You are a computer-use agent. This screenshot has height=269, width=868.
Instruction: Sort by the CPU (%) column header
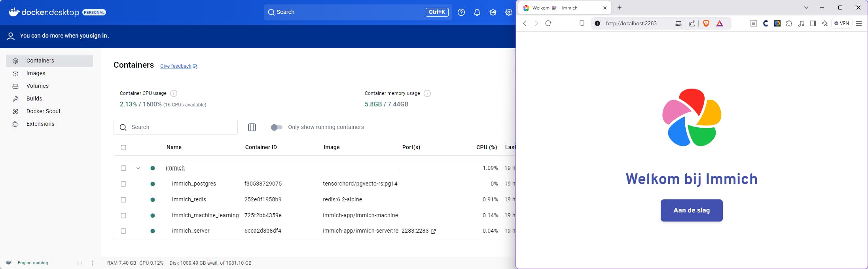487,148
